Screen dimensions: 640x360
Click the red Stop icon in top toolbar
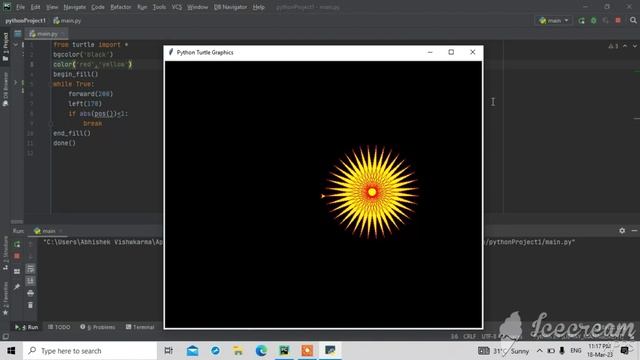[x=618, y=20]
